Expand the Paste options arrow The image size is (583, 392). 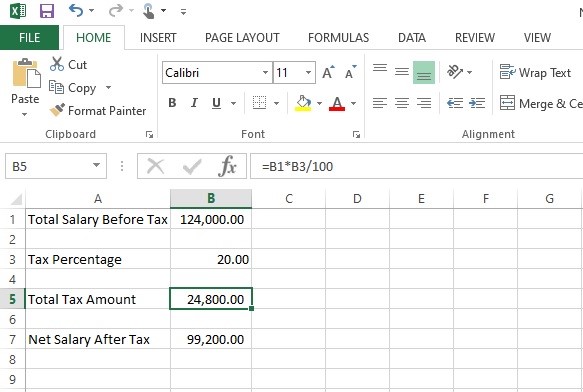25,114
